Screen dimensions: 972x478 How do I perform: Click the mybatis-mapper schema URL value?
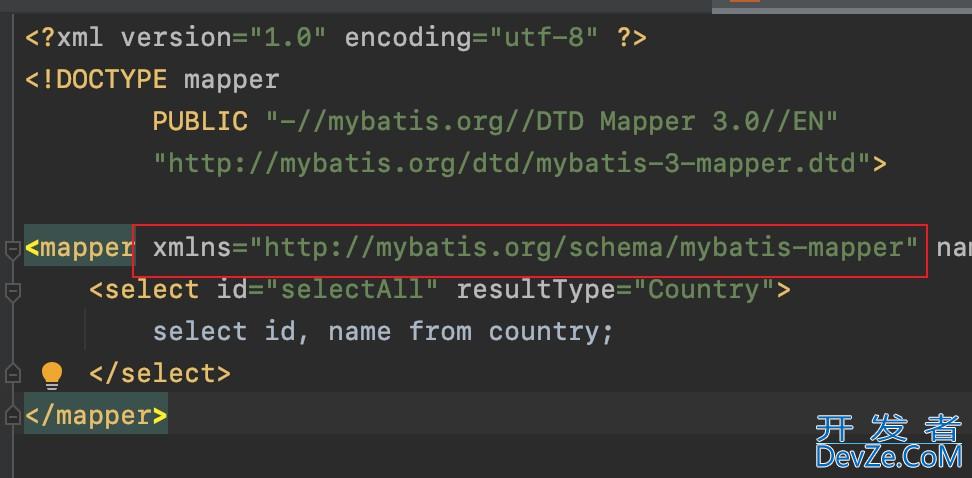(x=590, y=248)
